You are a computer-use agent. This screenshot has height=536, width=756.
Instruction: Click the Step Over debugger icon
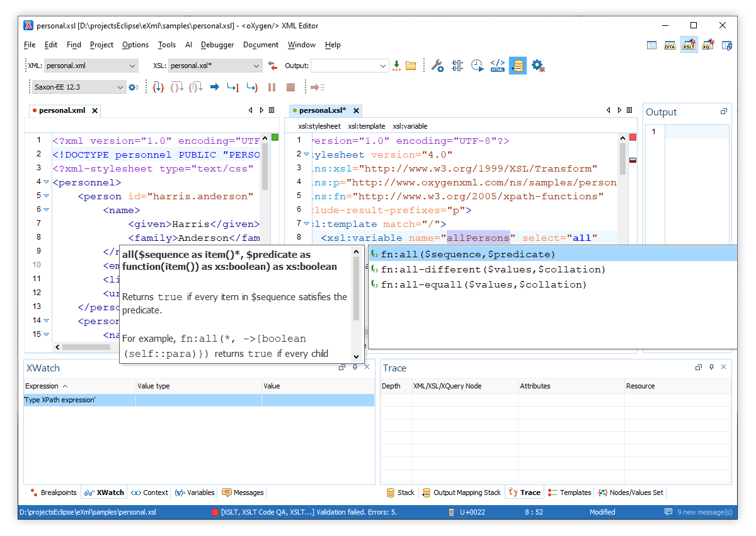177,87
